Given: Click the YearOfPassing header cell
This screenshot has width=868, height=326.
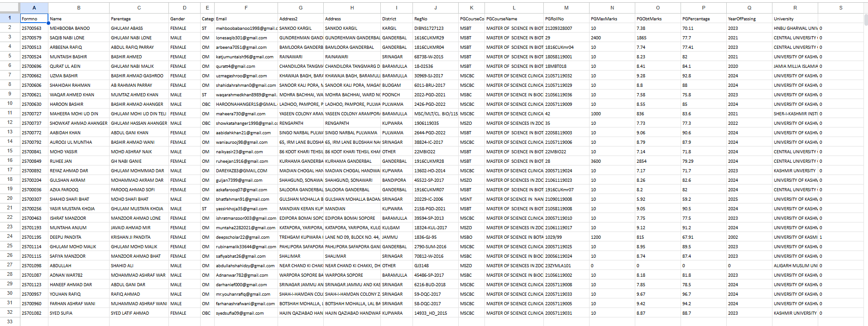Looking at the screenshot, I should 749,19.
